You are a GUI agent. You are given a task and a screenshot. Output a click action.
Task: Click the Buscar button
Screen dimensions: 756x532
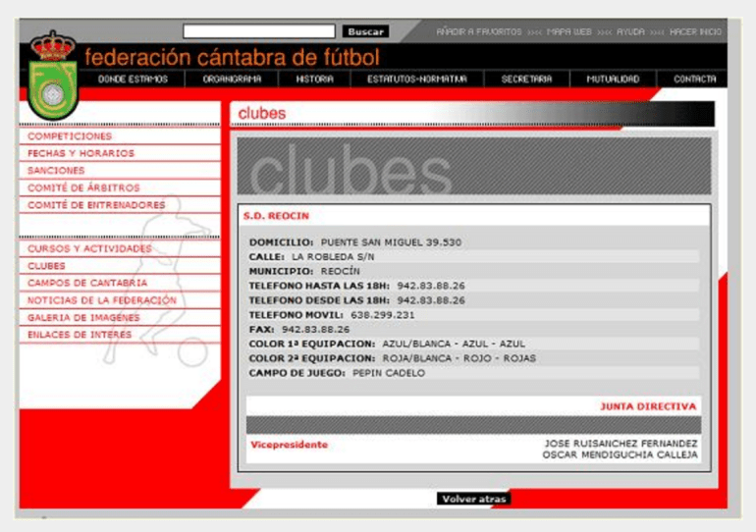[x=365, y=31]
